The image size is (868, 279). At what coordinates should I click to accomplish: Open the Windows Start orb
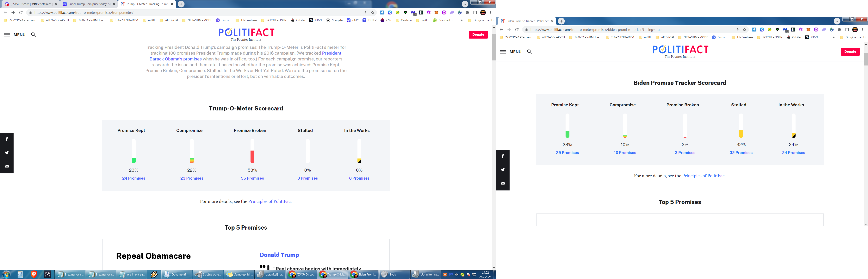click(6, 274)
